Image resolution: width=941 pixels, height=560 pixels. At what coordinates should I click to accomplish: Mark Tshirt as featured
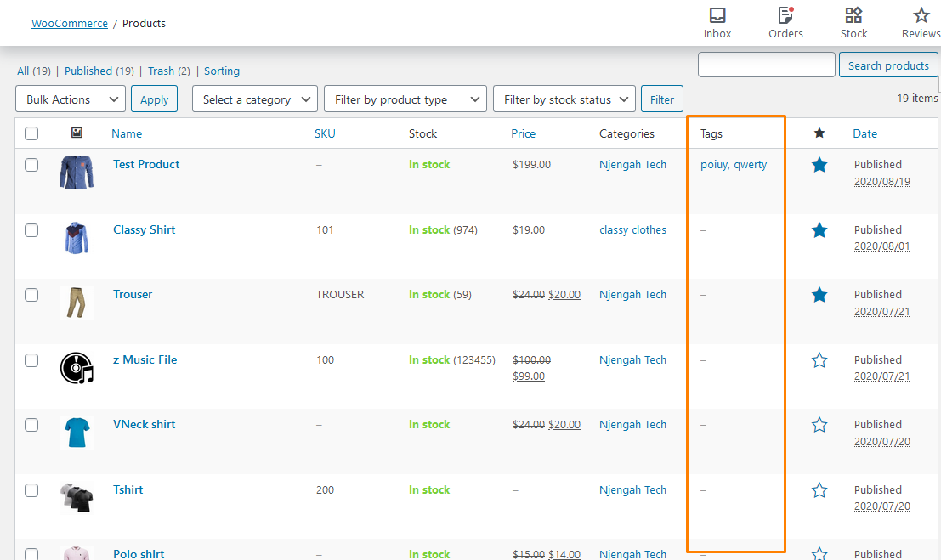click(819, 490)
